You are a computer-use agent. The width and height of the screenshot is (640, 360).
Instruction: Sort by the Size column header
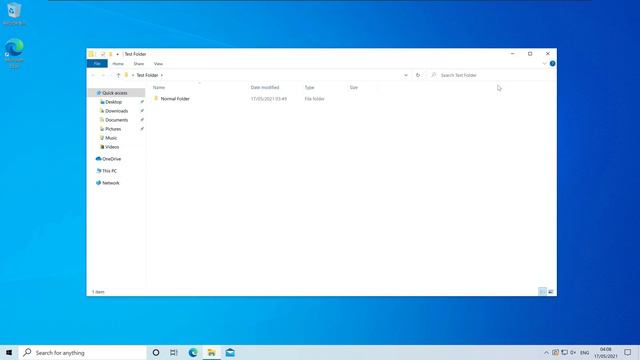click(353, 87)
